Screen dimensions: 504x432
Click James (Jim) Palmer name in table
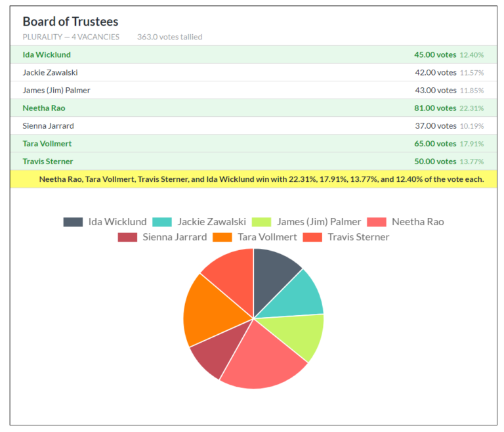(56, 90)
